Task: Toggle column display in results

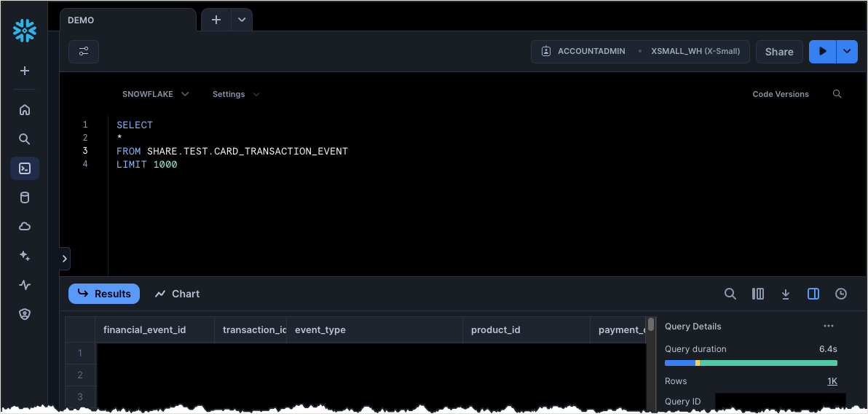Action: (758, 294)
